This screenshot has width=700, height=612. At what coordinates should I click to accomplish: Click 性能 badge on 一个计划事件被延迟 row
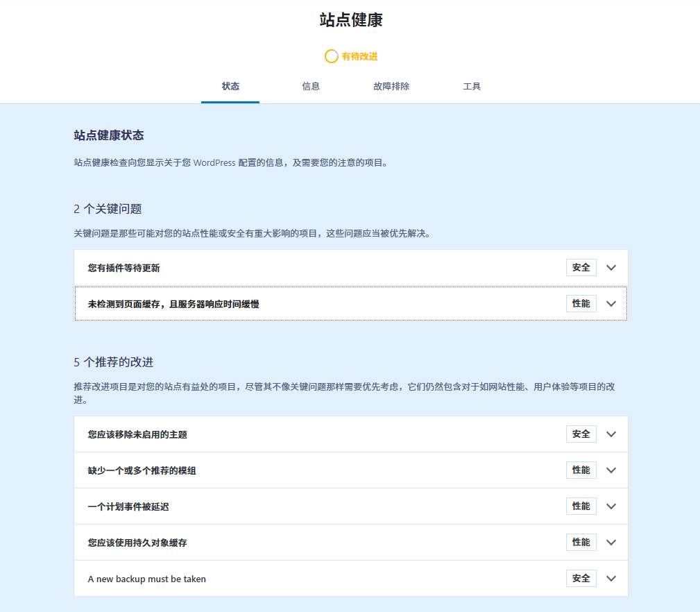581,507
